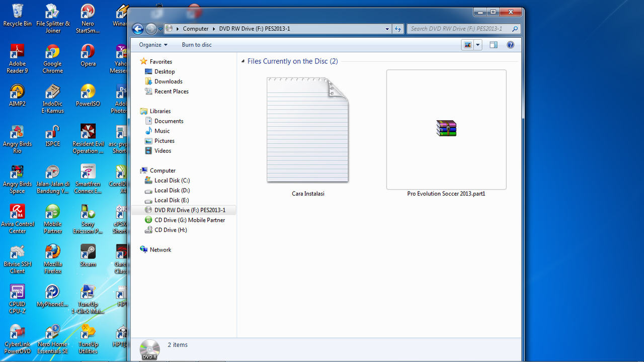Launch Mobile Partner desktop shortcut
The height and width of the screenshot is (362, 644).
click(52, 220)
